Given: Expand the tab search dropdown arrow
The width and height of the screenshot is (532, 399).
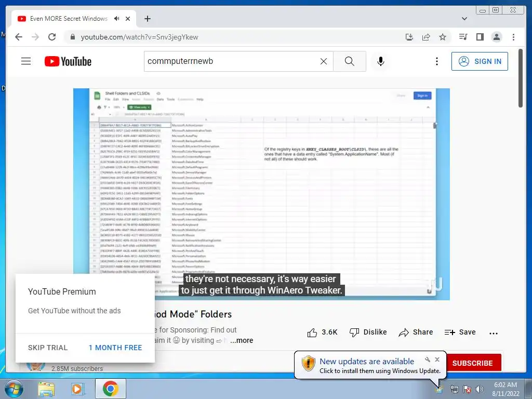Looking at the screenshot, I should point(464,19).
